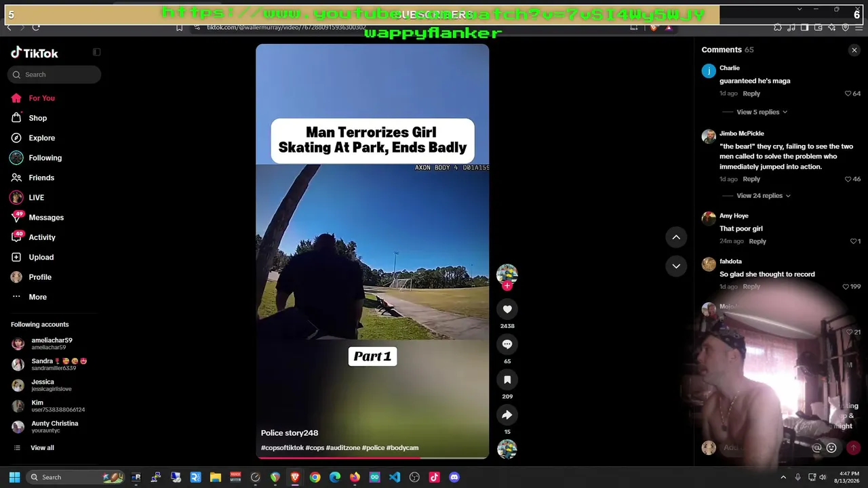
Task: Open the Activity notifications
Action: point(41,237)
